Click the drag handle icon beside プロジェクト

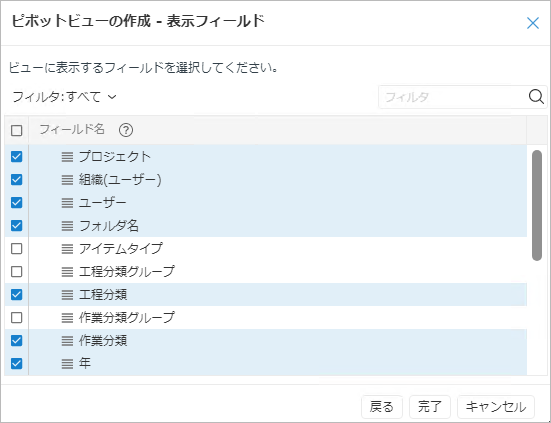[67, 157]
